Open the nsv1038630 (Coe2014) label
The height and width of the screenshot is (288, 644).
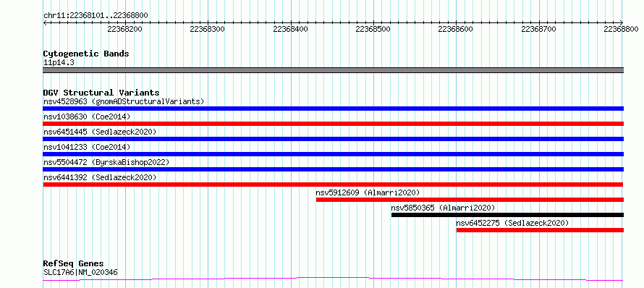(x=87, y=117)
